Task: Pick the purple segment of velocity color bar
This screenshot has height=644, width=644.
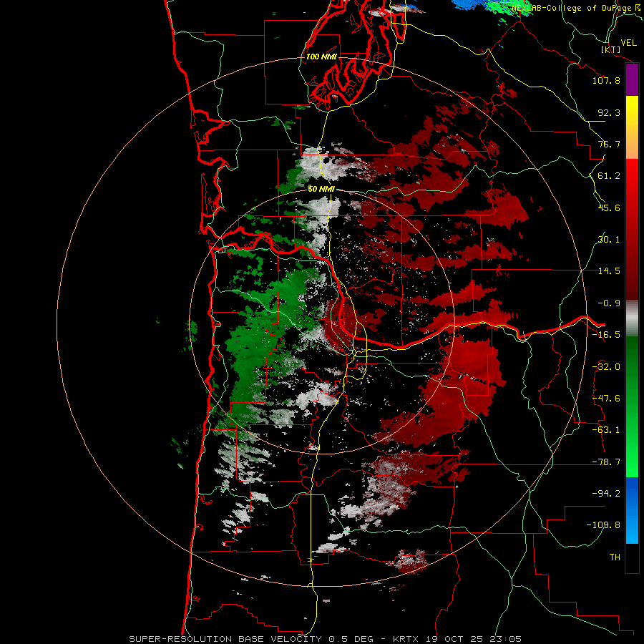Action: 632,80
